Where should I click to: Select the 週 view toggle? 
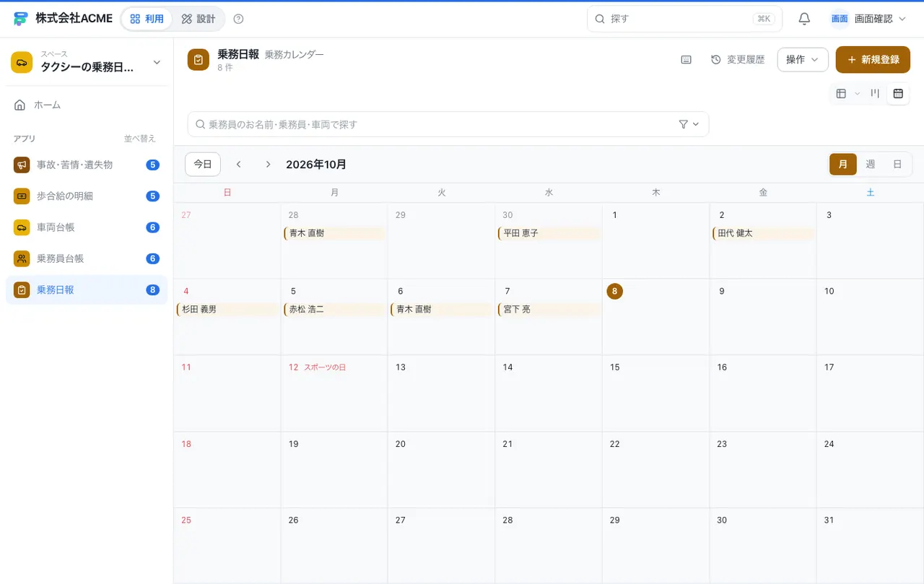(x=871, y=165)
